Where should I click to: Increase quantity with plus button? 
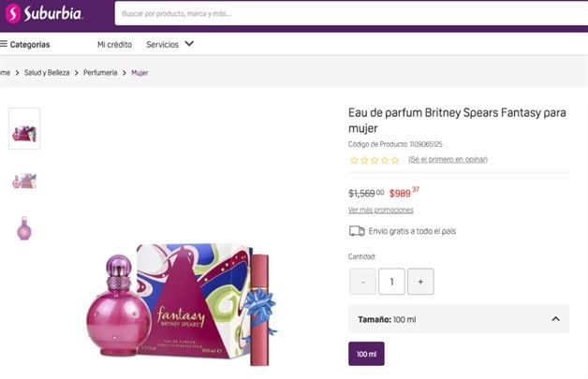click(420, 281)
